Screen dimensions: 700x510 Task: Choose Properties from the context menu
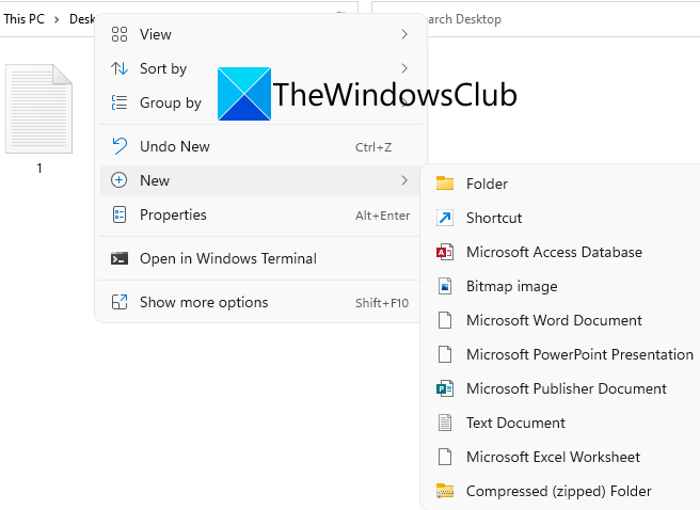pyautogui.click(x=261, y=215)
